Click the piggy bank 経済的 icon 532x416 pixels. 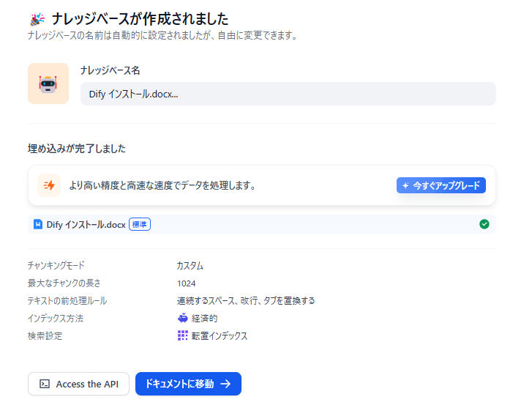[183, 318]
